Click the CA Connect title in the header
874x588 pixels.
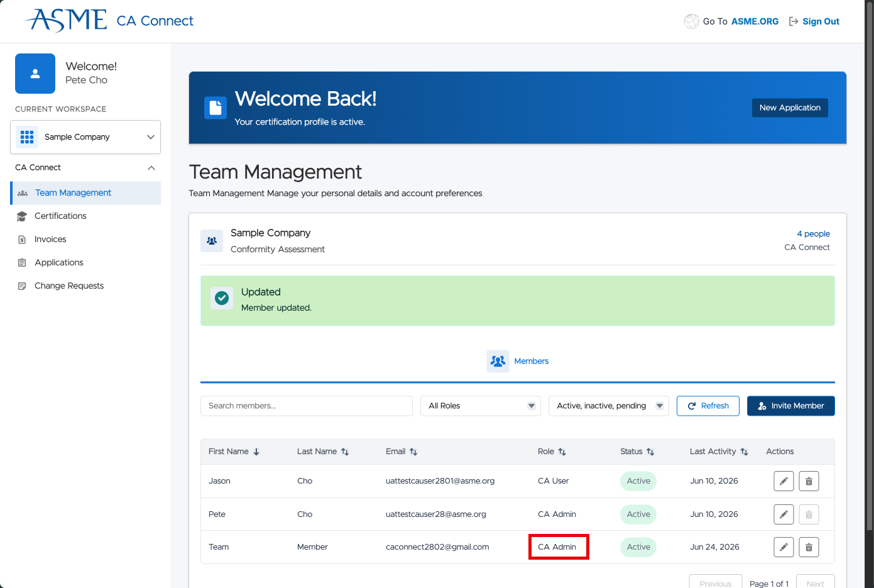pyautogui.click(x=154, y=21)
